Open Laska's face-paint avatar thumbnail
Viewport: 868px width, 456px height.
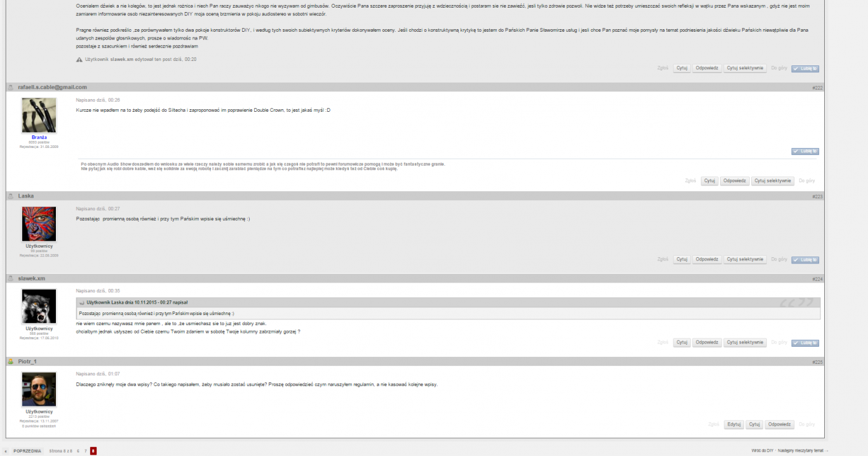click(39, 224)
